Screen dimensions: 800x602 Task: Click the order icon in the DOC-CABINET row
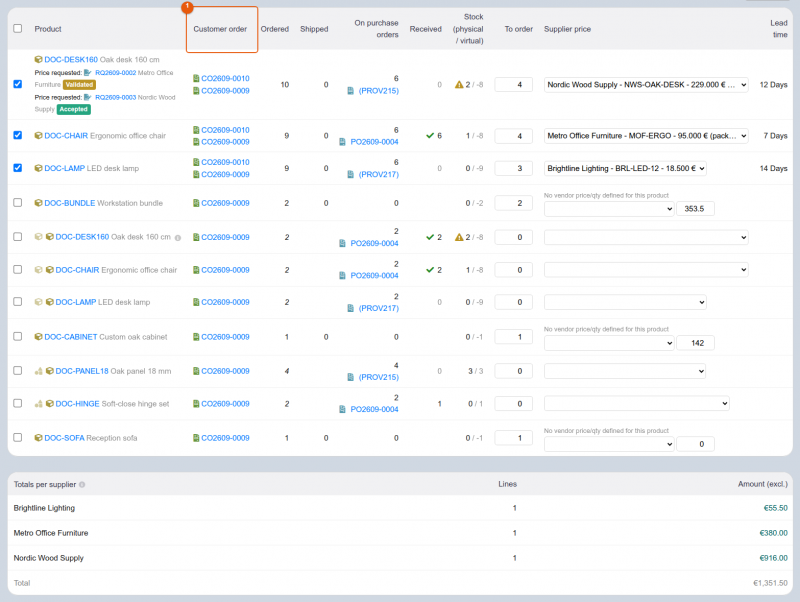(x=196, y=337)
